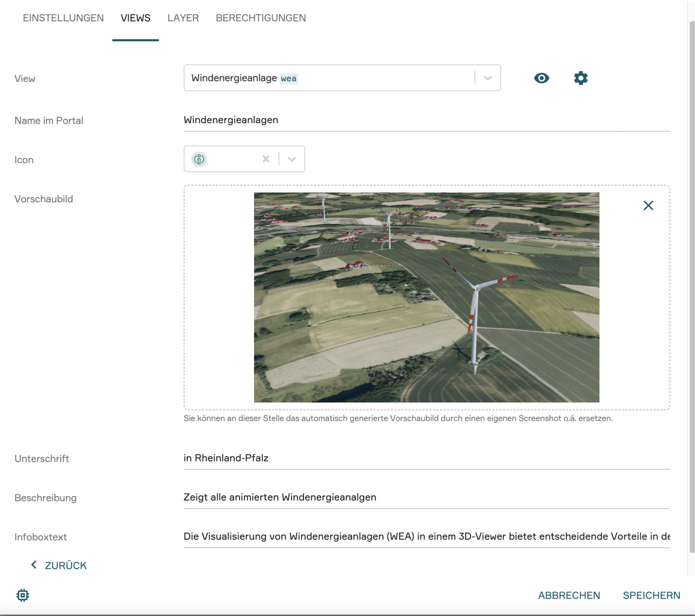Click the vertical scrollbar on the right
This screenshot has height=616, width=695.
(692, 286)
